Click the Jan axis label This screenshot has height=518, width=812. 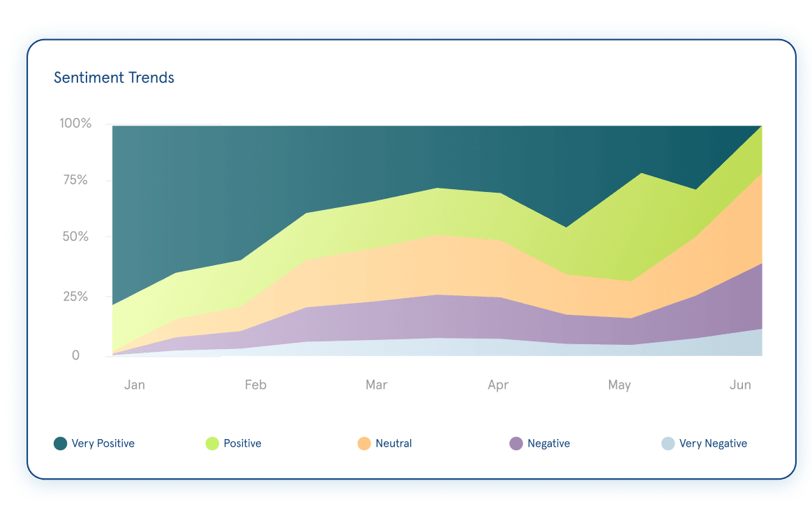click(x=135, y=385)
